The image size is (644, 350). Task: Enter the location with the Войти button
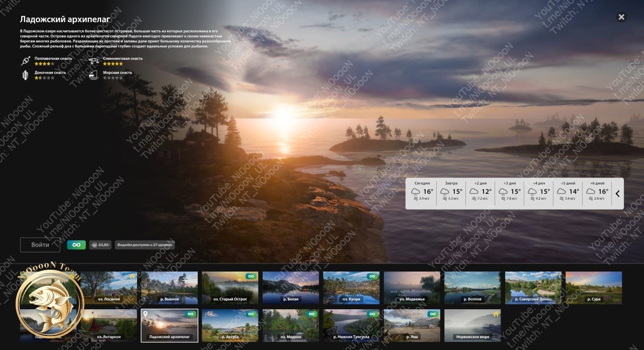point(40,245)
